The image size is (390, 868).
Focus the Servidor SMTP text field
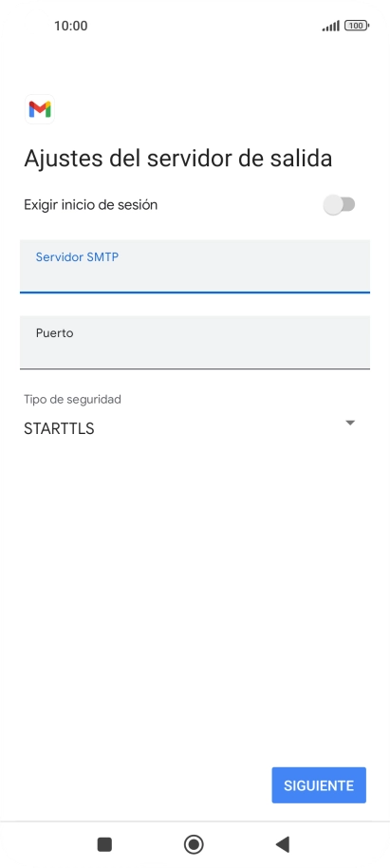(195, 266)
